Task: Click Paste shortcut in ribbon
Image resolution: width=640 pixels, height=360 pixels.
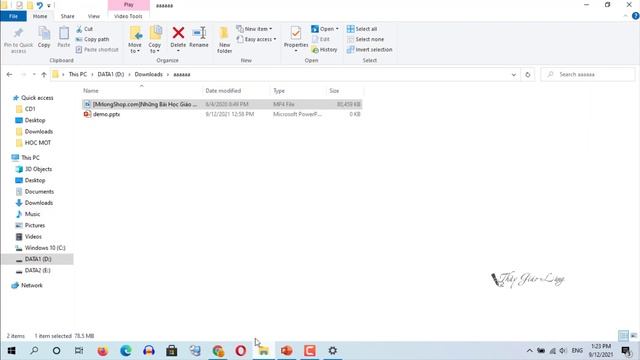Action: click(x=97, y=49)
